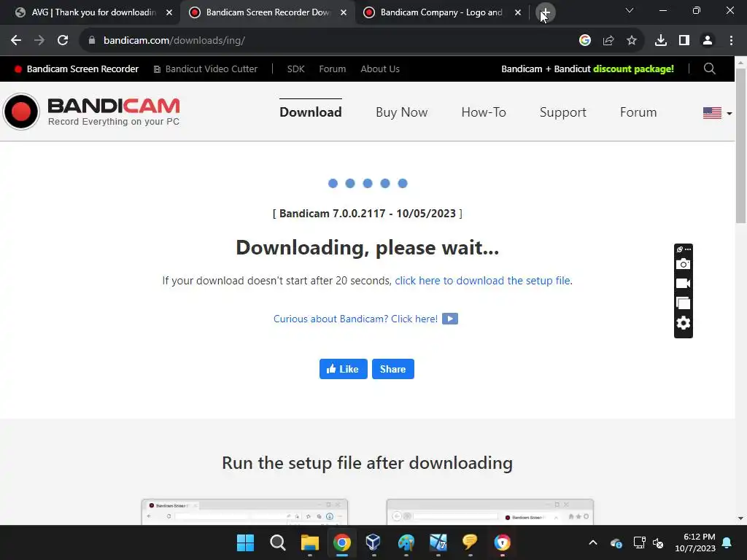Expand the language flag dropdown
747x560 pixels.
point(718,113)
